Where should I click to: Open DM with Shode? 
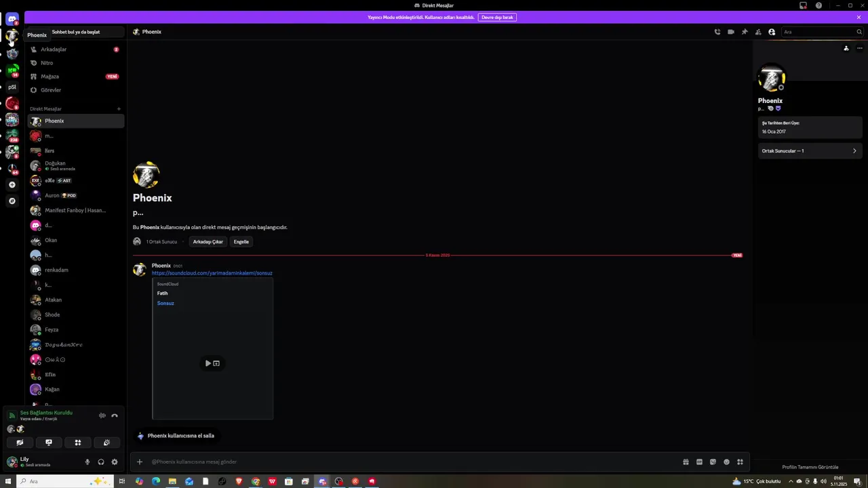tap(75, 314)
